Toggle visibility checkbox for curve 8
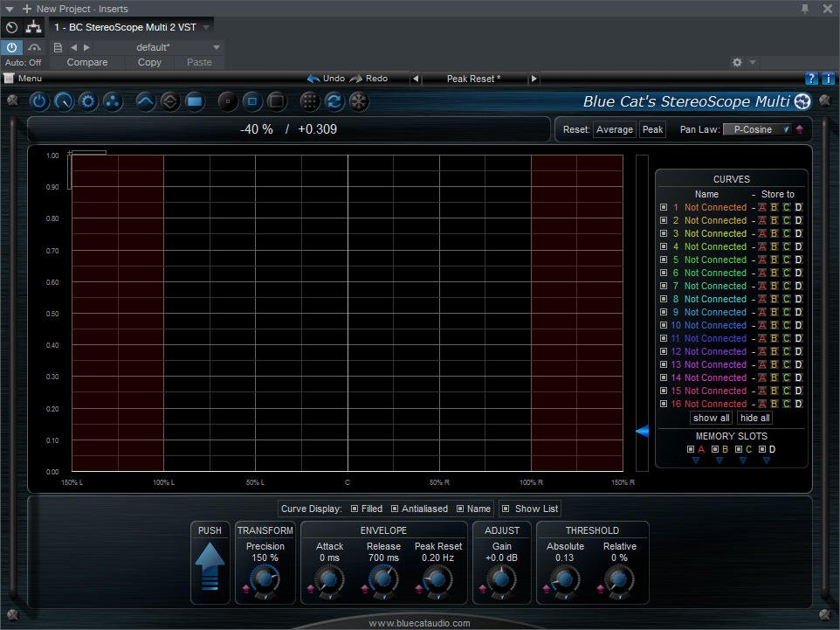Image resolution: width=840 pixels, height=630 pixels. click(664, 299)
